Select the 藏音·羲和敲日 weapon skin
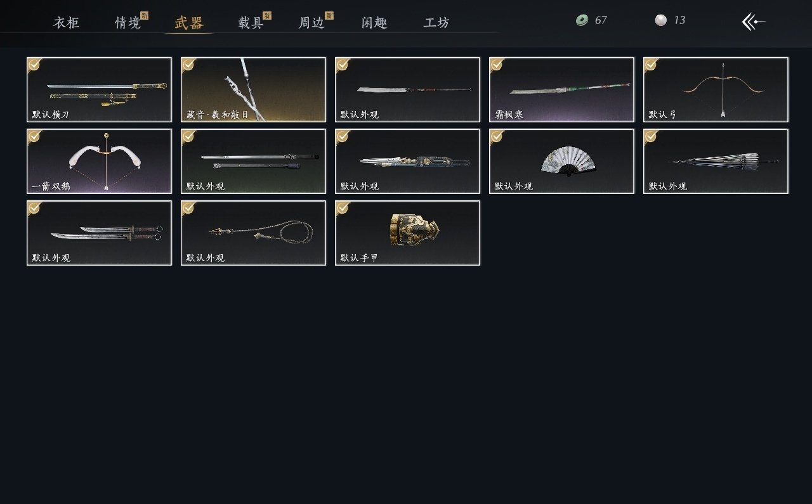 (253, 89)
